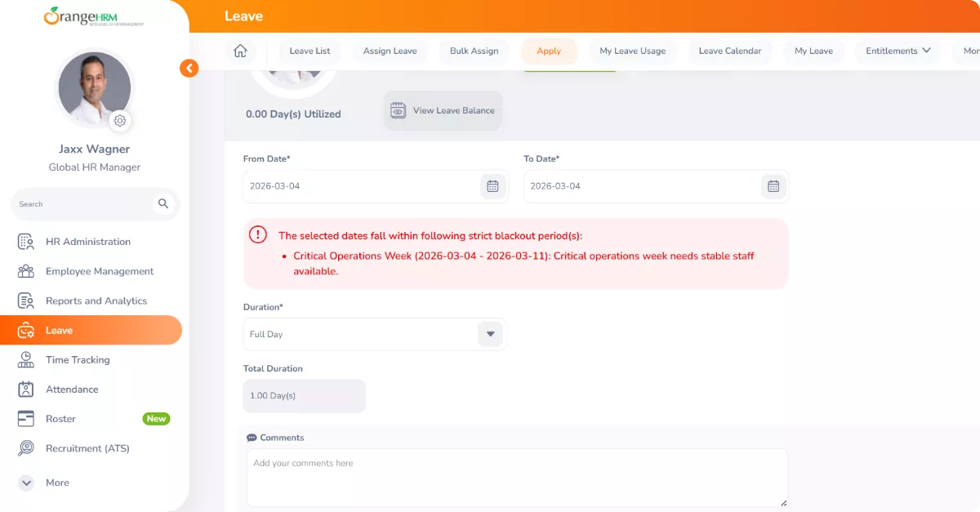Screen dimensions: 980x512
Task: Expand More items in the sidebar
Action: 57,483
